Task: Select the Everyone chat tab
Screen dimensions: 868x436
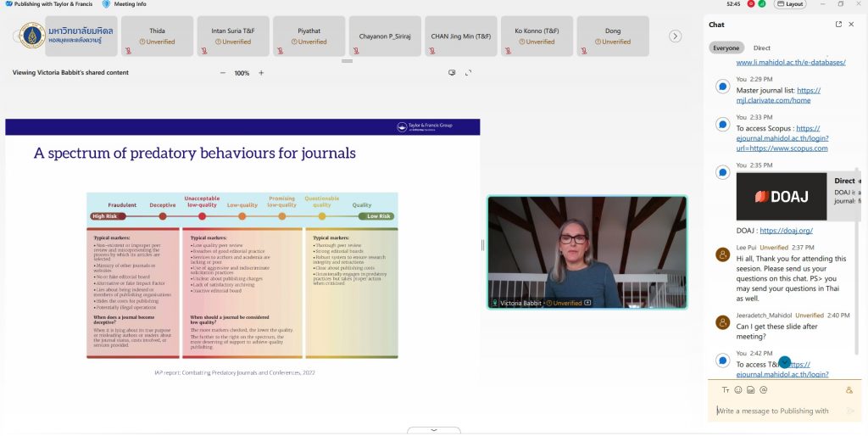Action: 726,48
